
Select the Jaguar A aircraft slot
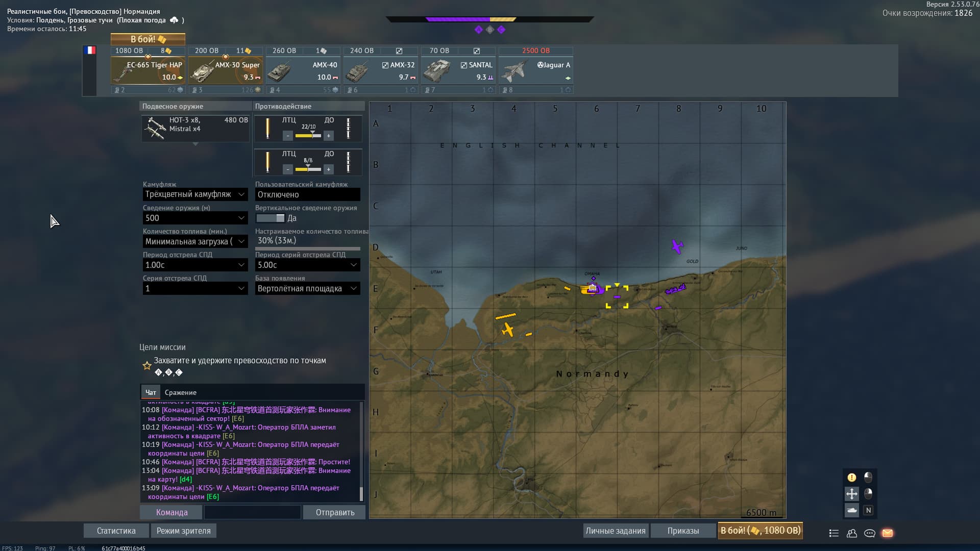(535, 71)
